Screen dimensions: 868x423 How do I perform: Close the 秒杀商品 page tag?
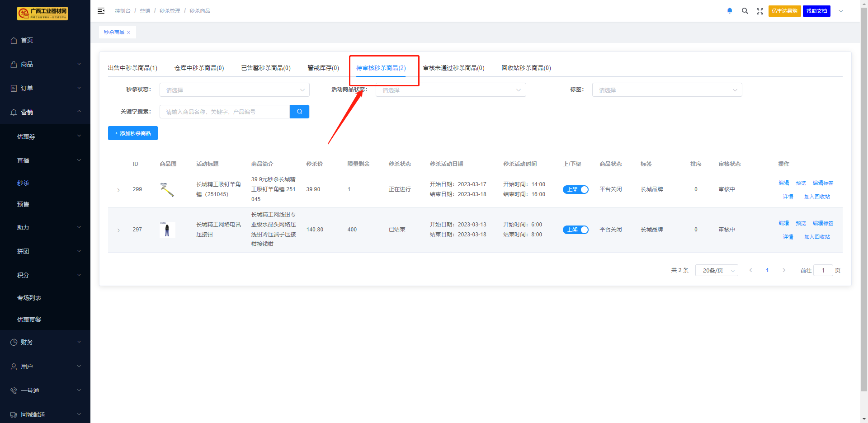point(129,33)
